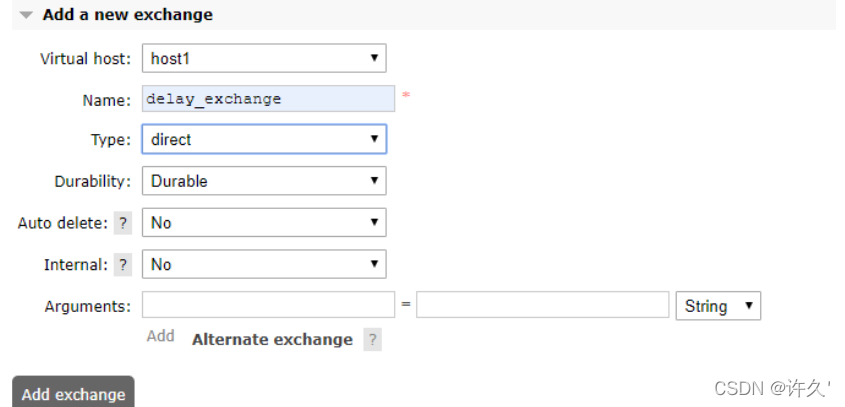
Task: Collapse the Add a new exchange section
Action: pos(26,15)
